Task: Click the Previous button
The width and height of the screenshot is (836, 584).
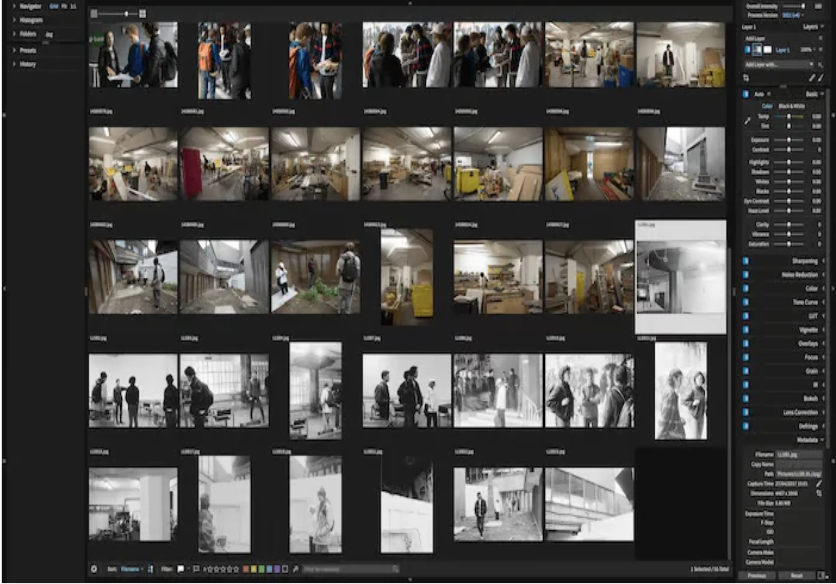Action: [x=757, y=575]
